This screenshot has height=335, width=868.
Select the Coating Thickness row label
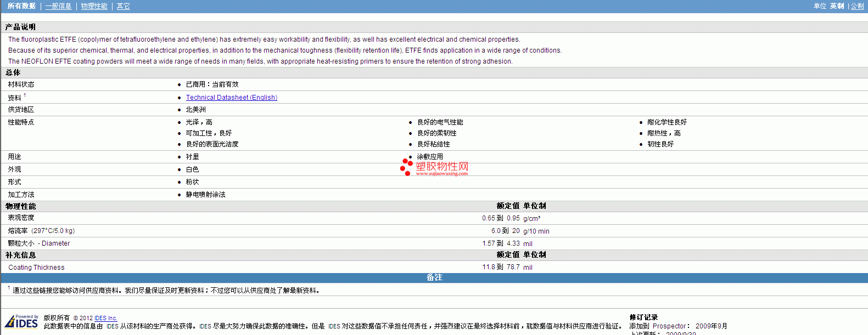pos(36,268)
